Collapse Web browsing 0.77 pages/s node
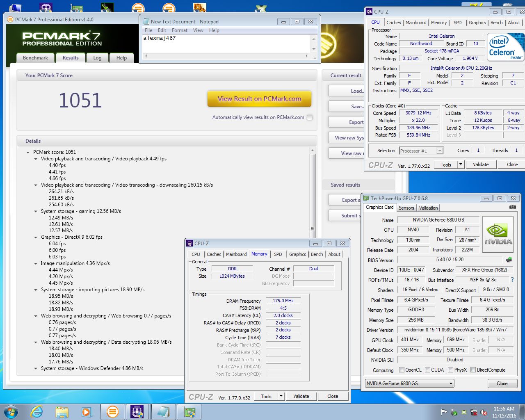This screenshot has width=525, height=420. (36, 316)
